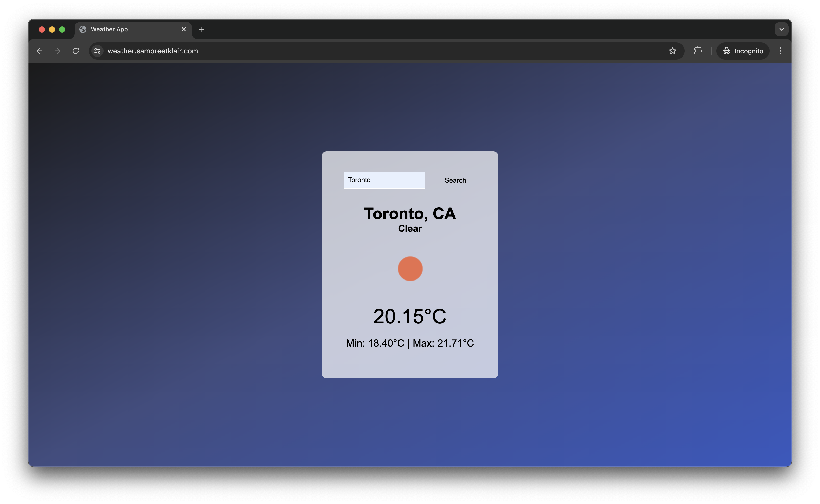The width and height of the screenshot is (820, 504).
Task: Click the green macOS fullscreen button
Action: pyautogui.click(x=62, y=29)
